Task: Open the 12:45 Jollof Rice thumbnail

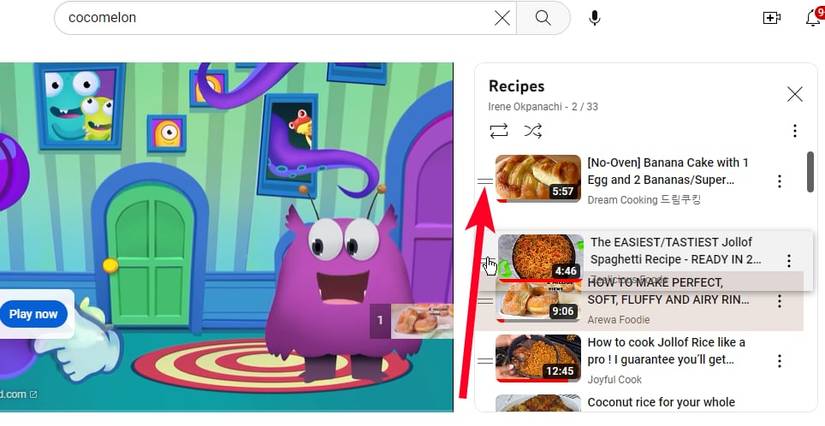Action: tap(538, 358)
